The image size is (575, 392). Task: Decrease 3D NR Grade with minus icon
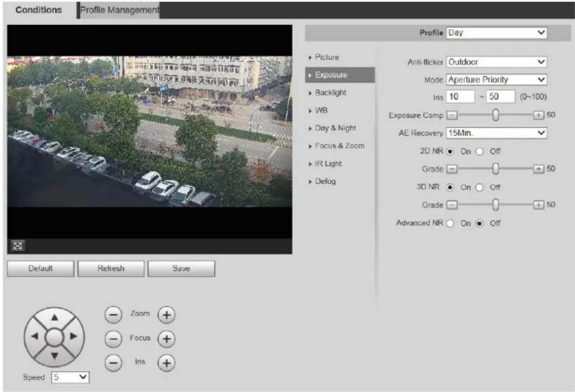pos(452,205)
